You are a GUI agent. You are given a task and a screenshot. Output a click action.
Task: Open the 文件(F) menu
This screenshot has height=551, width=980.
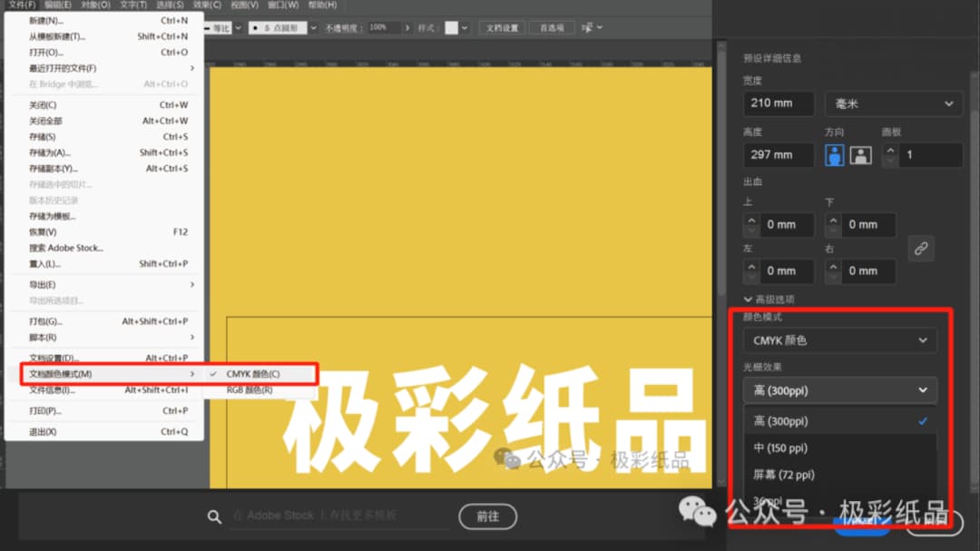click(x=22, y=5)
